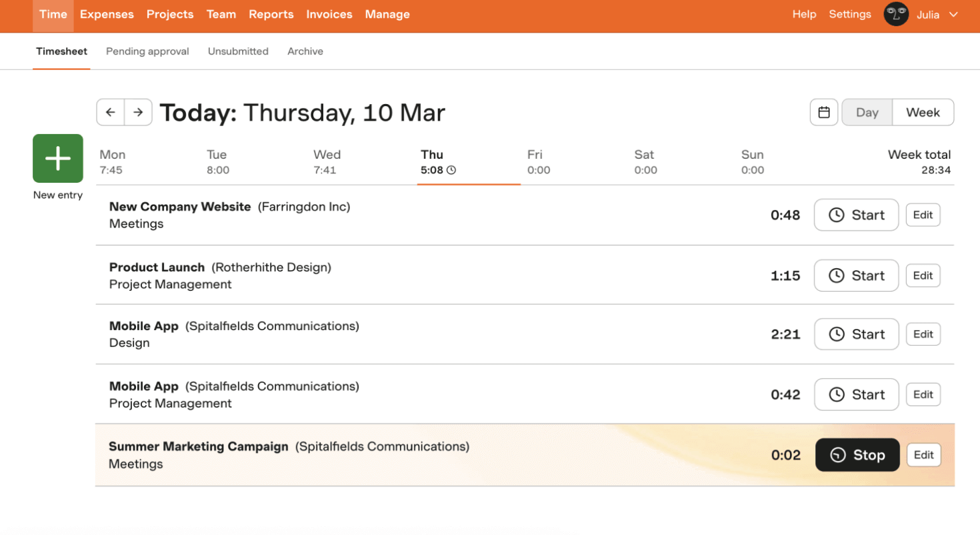The image size is (980, 535).
Task: Open the Manage menu
Action: (x=387, y=14)
